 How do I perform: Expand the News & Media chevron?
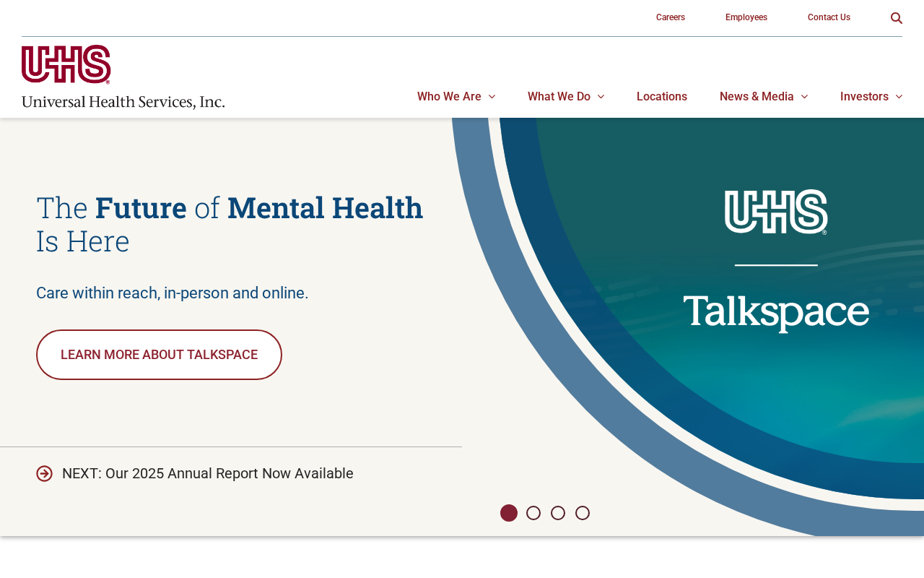point(804,97)
